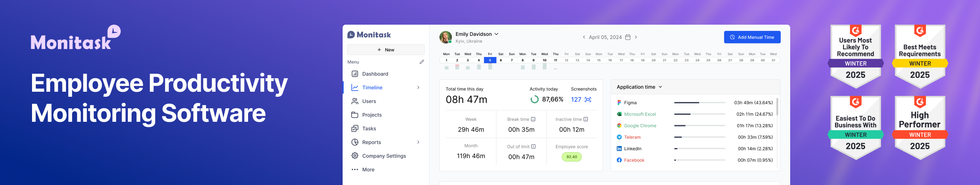
Task: Click the Inactive time info icon
Action: coord(585,119)
